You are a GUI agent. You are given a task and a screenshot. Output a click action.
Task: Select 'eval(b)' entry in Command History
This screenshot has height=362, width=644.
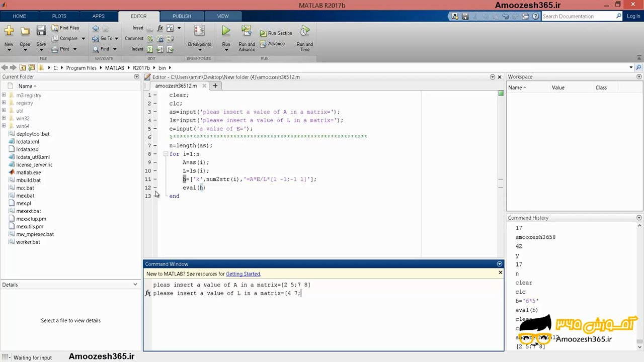coord(526,310)
